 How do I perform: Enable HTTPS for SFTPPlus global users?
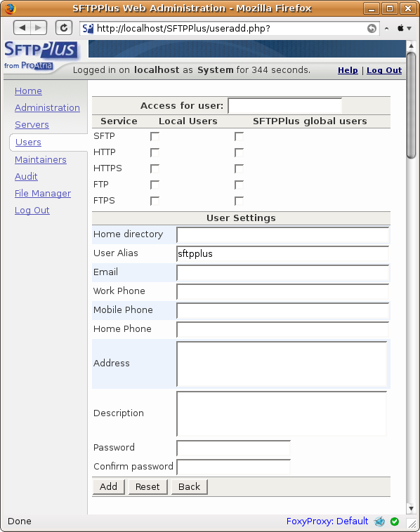239,168
